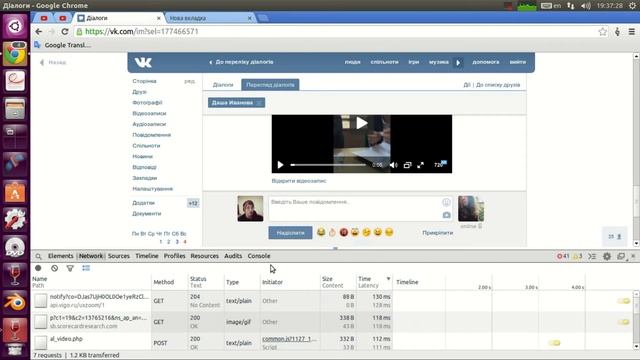Open DevTools Console tab

pyautogui.click(x=259, y=256)
